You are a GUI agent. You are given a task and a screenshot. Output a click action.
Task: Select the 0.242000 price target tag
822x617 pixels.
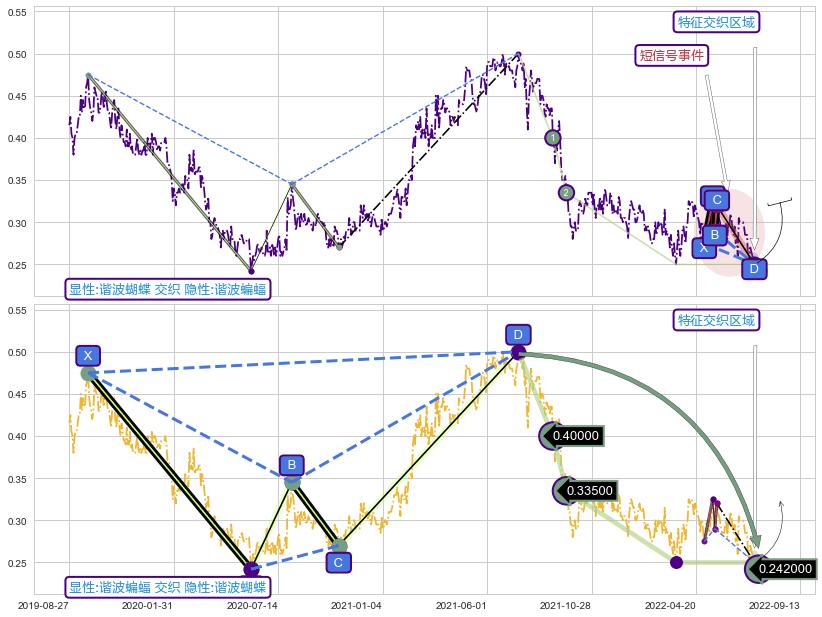[x=784, y=569]
